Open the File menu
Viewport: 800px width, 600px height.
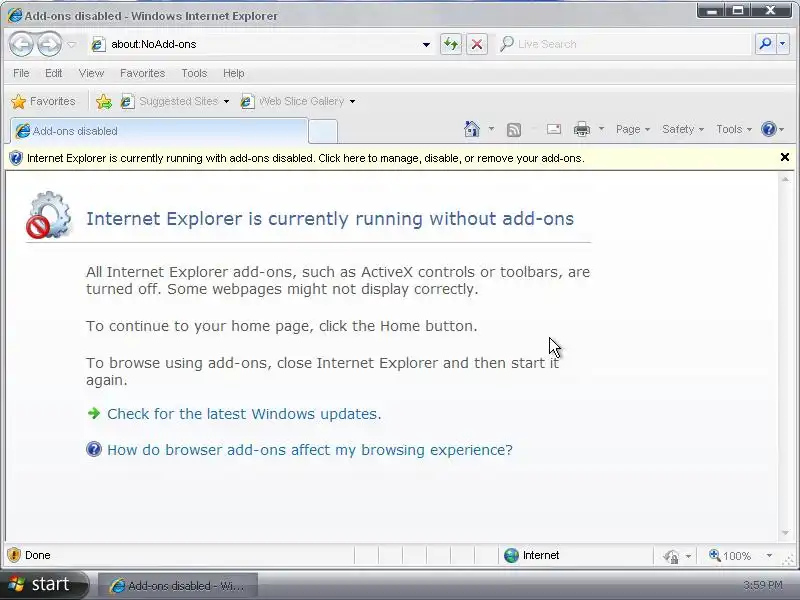21,73
